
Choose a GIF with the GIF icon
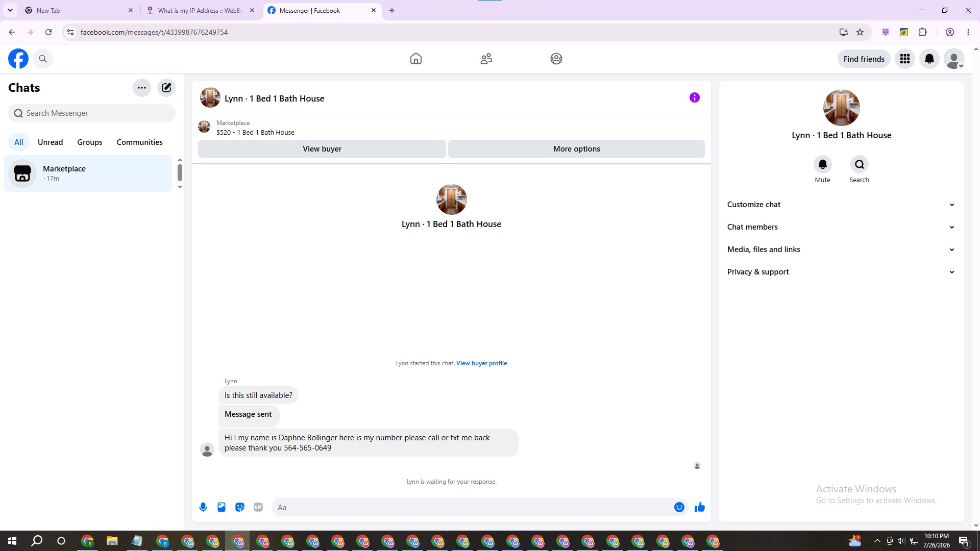coord(258,507)
